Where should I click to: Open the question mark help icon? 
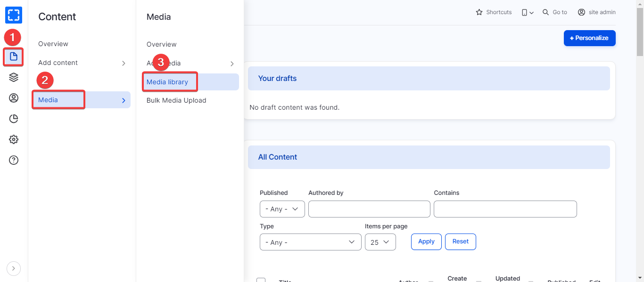[14, 160]
